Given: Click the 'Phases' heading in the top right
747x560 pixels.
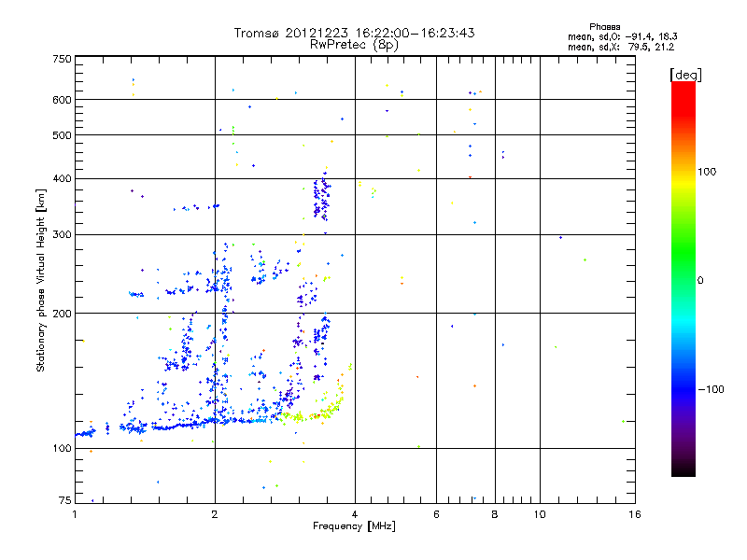Looking at the screenshot, I should [x=604, y=27].
